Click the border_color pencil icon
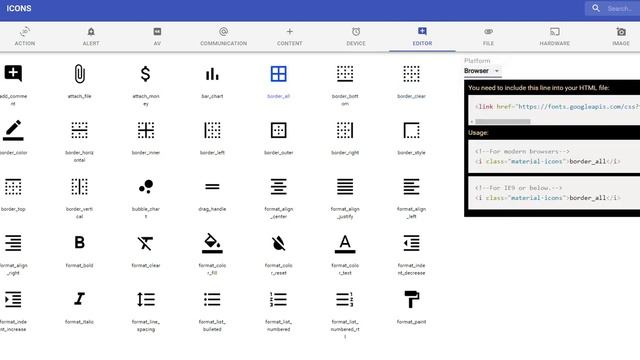This screenshot has width=640, height=360. [13, 130]
